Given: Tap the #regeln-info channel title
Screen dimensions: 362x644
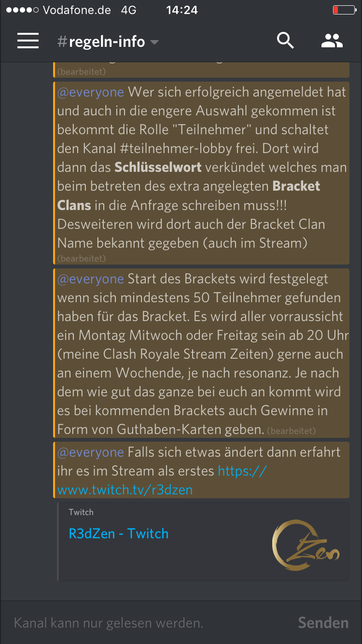Looking at the screenshot, I should click(x=101, y=42).
